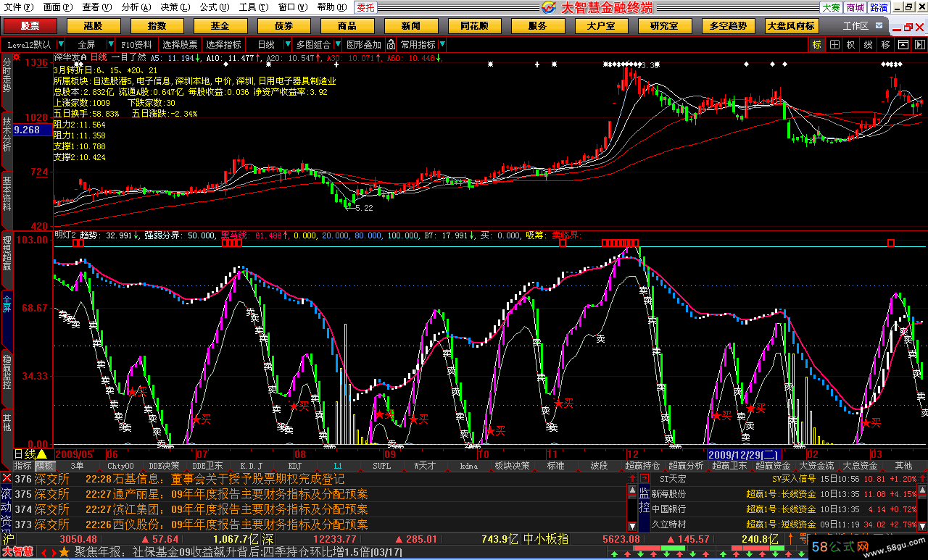The height and width of the screenshot is (560, 928).
Task: Switch to the 理想超赢 side tab
Action: pos(7,254)
